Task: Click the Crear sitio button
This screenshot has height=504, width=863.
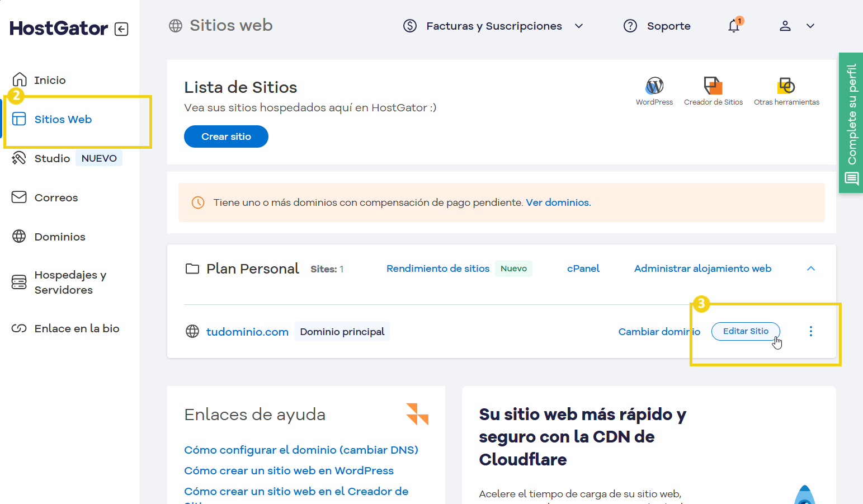Action: tap(226, 136)
